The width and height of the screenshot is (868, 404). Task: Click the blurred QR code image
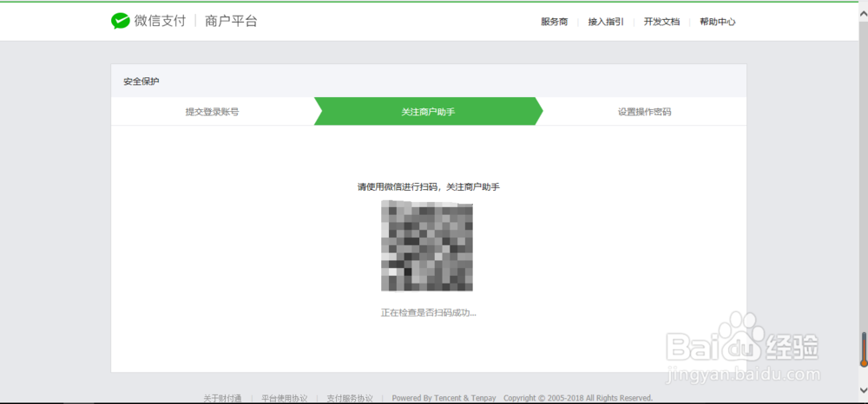(x=427, y=246)
